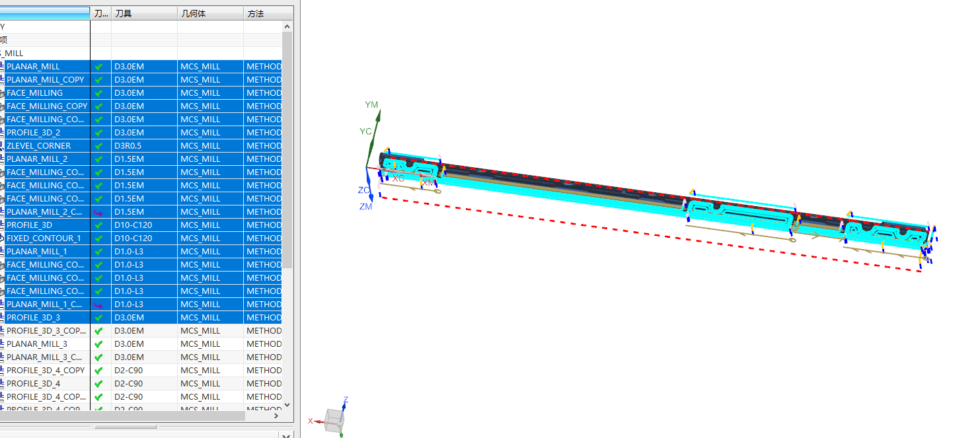
Task: Select the PLANAR_MILL_2 operation
Action: (x=37, y=159)
